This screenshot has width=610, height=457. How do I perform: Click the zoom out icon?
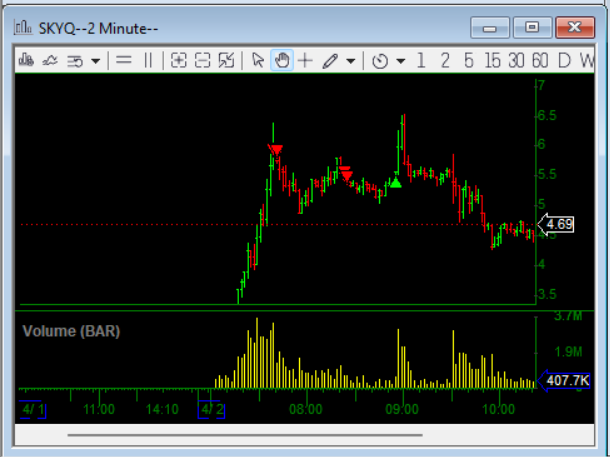202,61
